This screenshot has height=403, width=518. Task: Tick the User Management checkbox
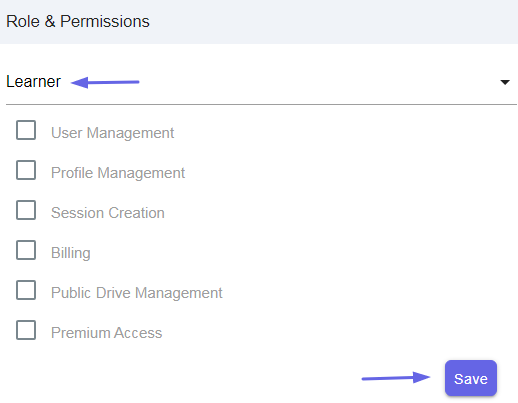pyautogui.click(x=26, y=130)
